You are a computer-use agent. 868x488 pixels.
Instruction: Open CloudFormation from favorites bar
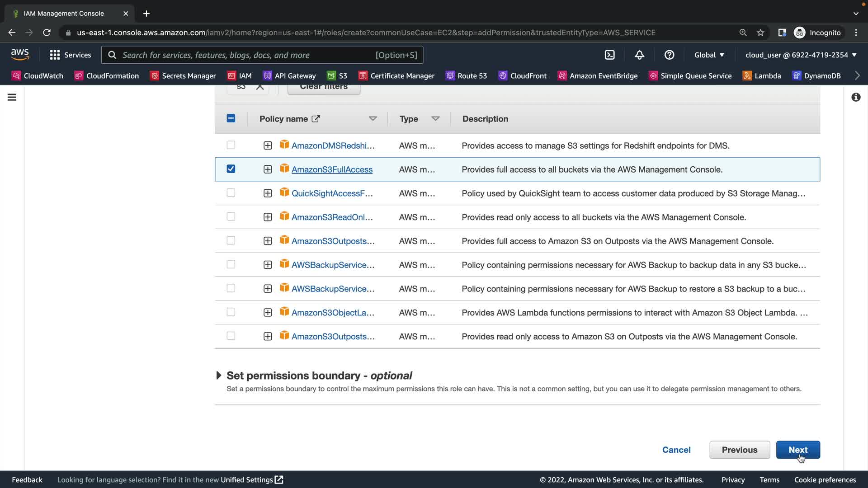click(107, 75)
